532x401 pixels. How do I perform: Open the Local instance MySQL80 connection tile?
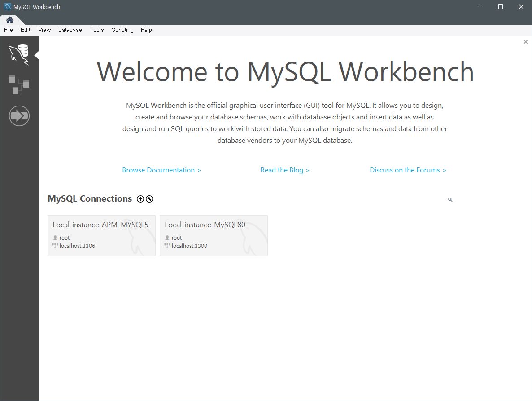[214, 235]
